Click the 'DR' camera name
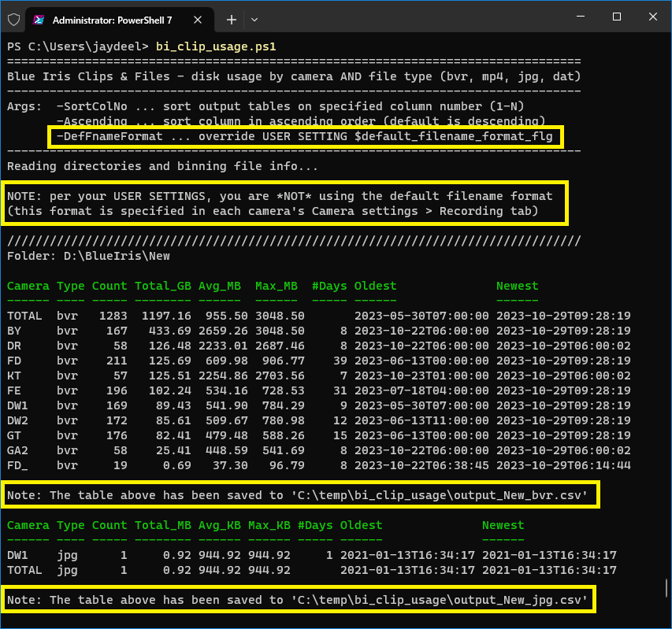The width and height of the screenshot is (672, 629). pos(13,346)
